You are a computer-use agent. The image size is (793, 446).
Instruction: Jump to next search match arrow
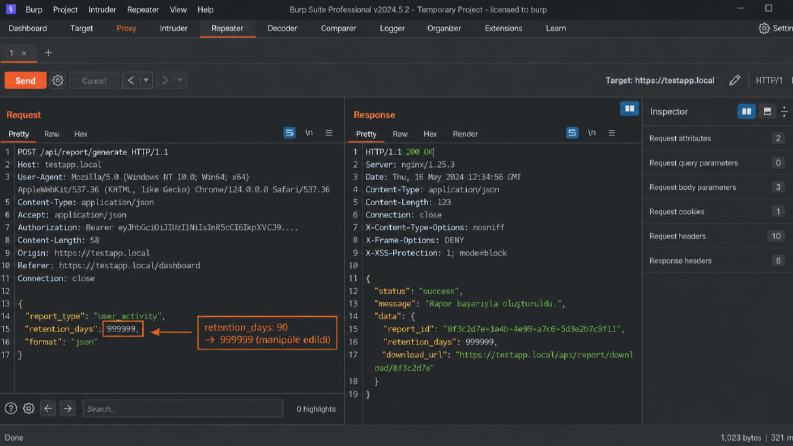pyautogui.click(x=67, y=409)
